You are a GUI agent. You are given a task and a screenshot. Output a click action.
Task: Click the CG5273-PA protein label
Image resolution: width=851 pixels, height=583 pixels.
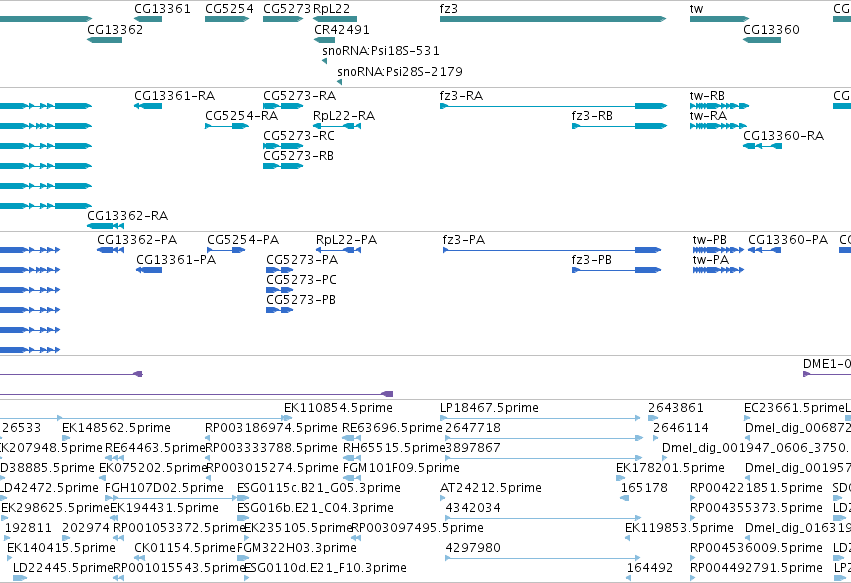coord(302,260)
